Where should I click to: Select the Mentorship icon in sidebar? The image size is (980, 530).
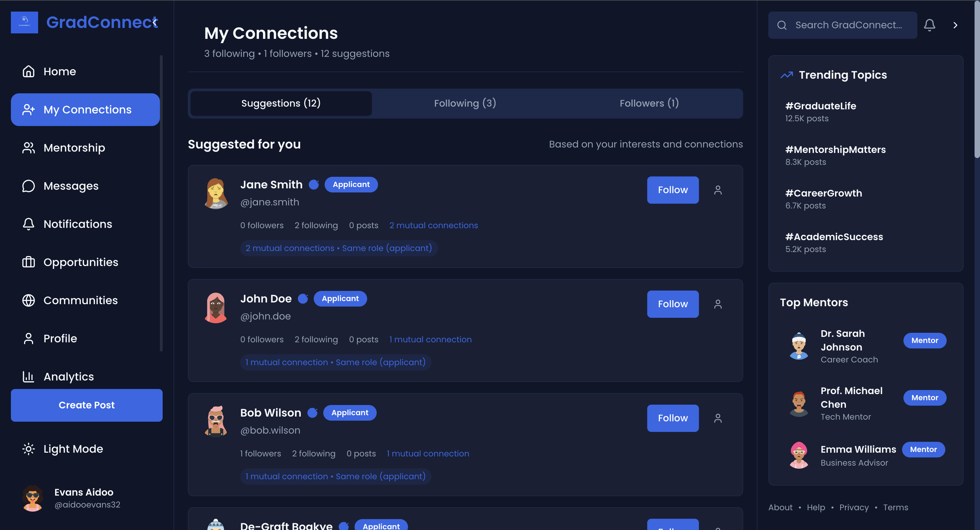pos(28,148)
